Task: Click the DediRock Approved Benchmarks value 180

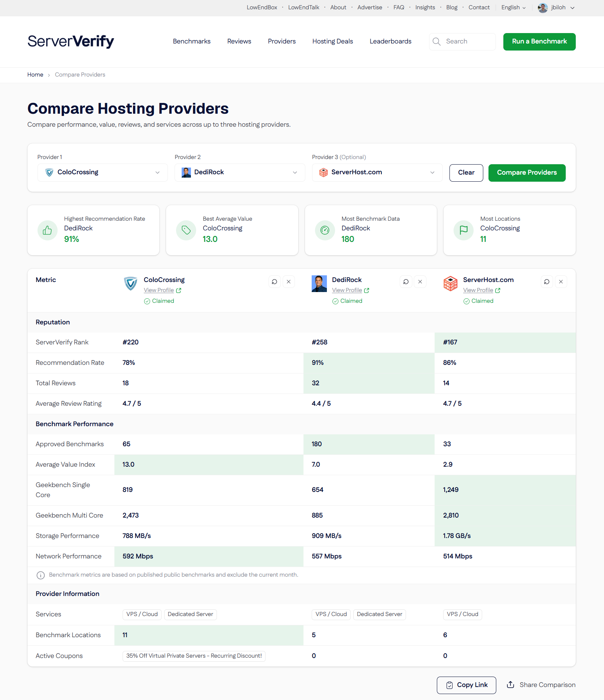Action: 316,444
